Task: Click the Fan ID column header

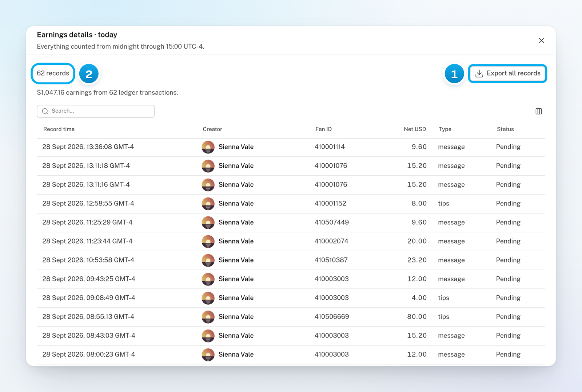Action: pos(323,129)
